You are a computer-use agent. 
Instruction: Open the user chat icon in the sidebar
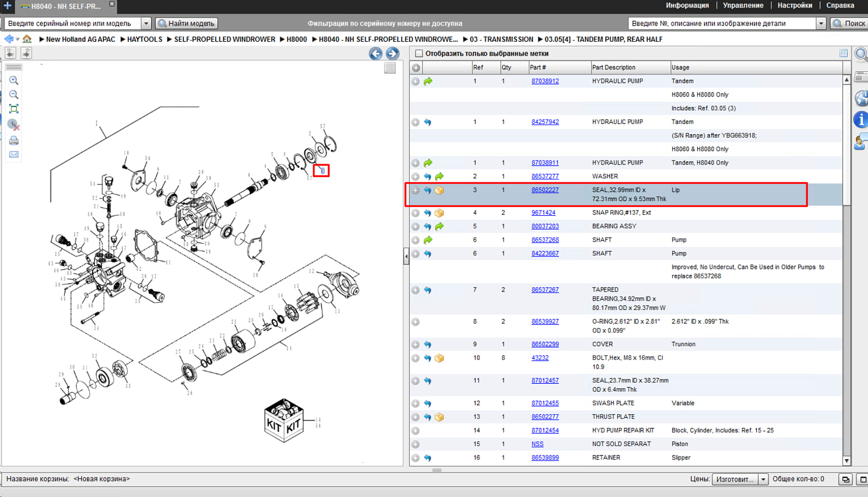click(x=861, y=141)
